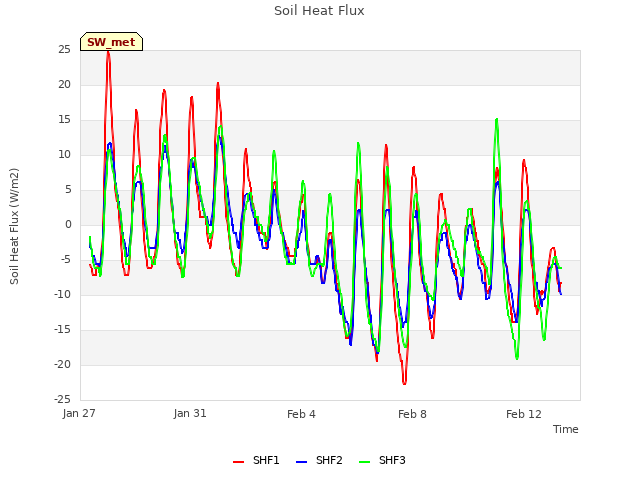Toggle the SHF3 legend entry
The image size is (640, 480).
382,460
